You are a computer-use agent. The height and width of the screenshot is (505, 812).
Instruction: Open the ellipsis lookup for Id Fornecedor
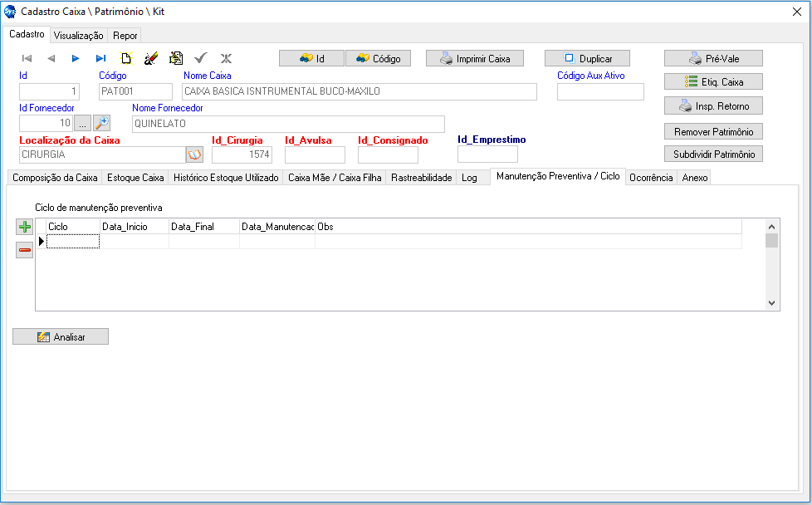coord(83,123)
